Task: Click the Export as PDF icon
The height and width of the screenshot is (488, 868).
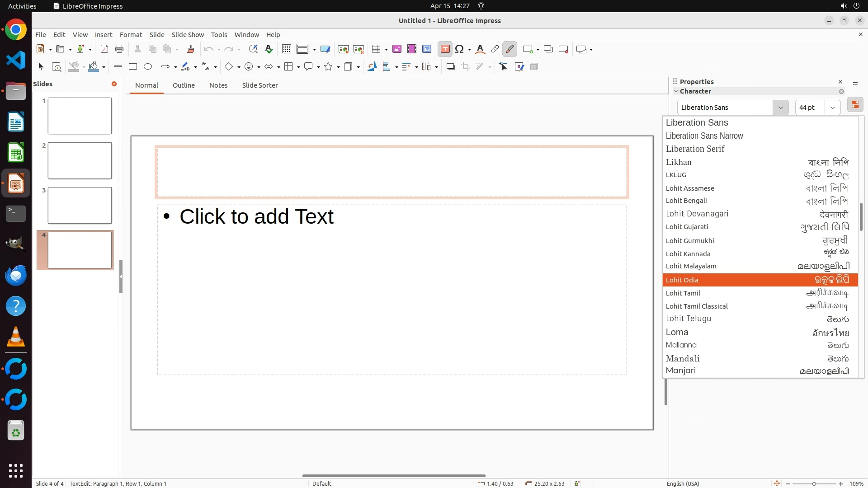Action: [104, 49]
